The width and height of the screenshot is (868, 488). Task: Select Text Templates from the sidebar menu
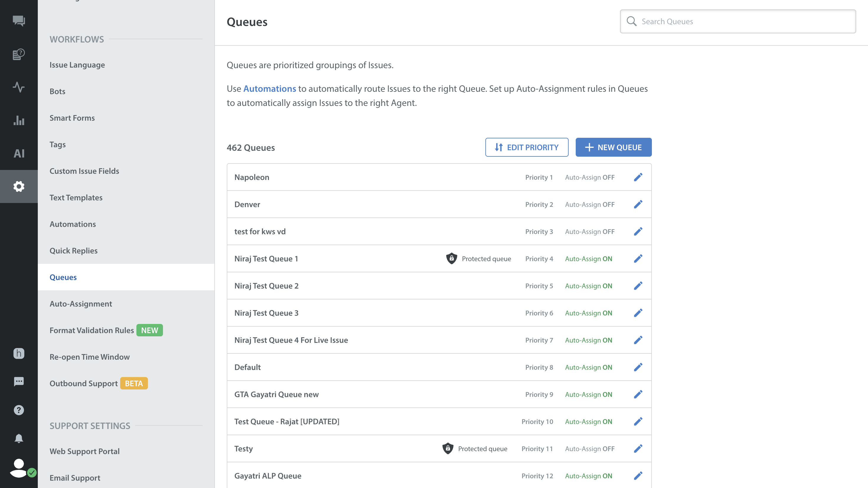pos(76,198)
